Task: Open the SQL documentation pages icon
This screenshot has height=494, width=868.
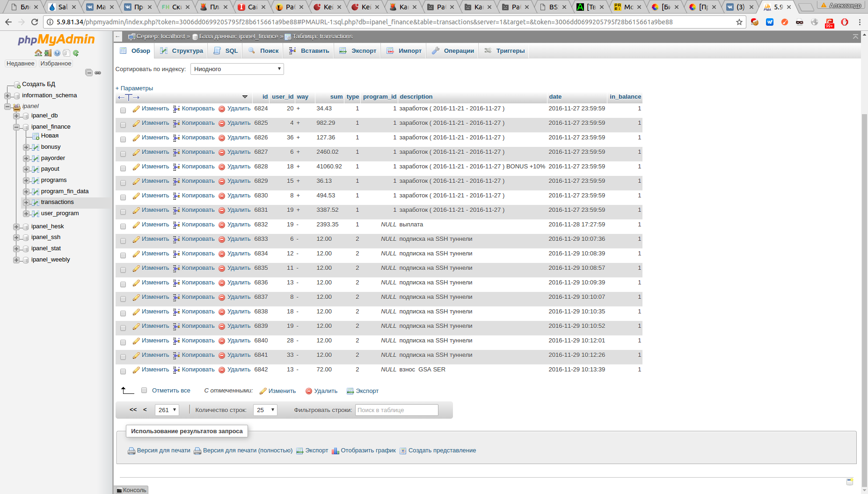Action: click(x=66, y=53)
